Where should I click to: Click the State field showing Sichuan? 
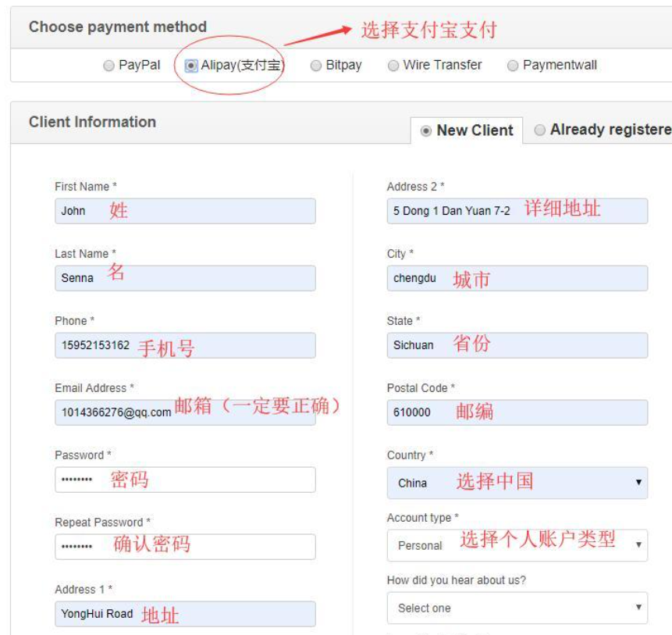click(517, 345)
